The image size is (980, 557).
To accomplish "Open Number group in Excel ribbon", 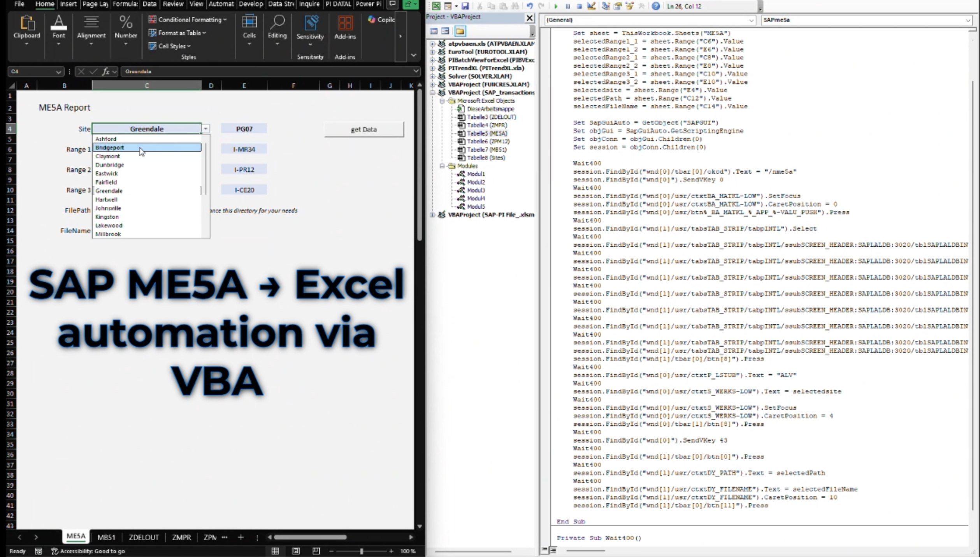I will (126, 31).
